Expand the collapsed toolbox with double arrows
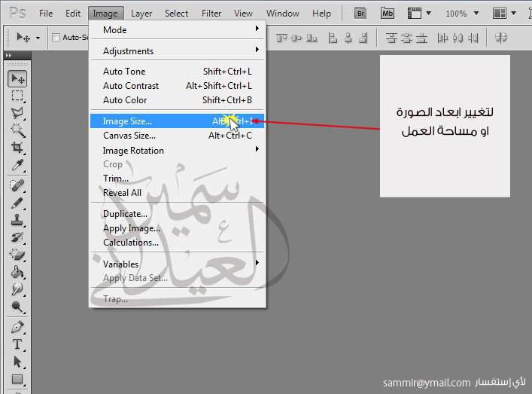This screenshot has width=532, height=394. 8,55
